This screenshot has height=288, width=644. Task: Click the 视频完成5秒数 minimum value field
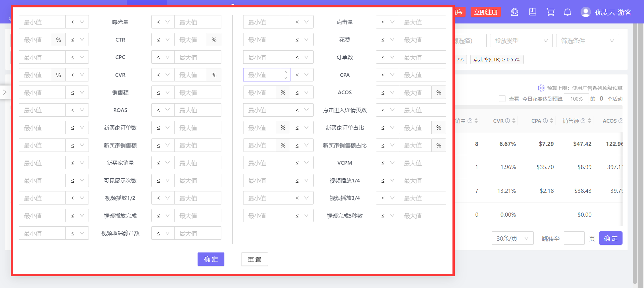267,216
